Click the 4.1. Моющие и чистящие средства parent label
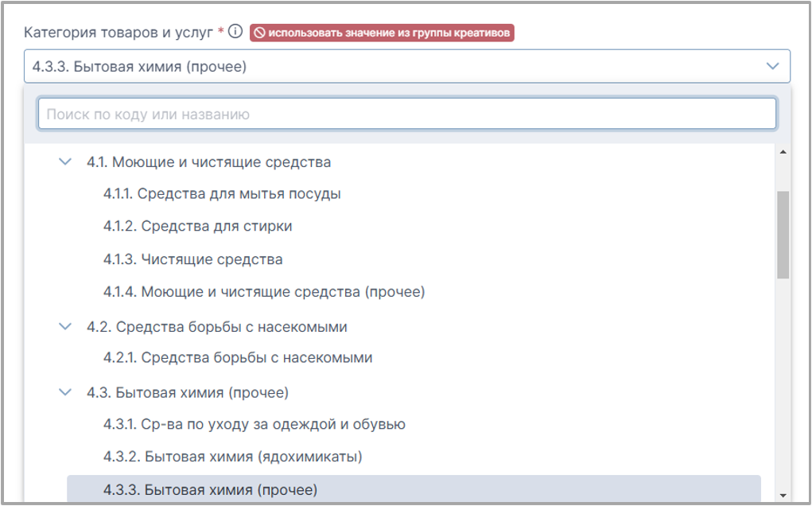 point(208,162)
